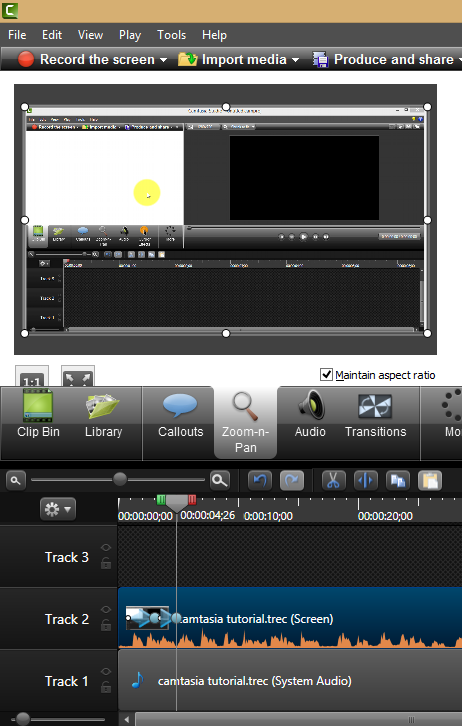This screenshot has height=726, width=462.
Task: Select the Callouts tool
Action: tap(181, 415)
